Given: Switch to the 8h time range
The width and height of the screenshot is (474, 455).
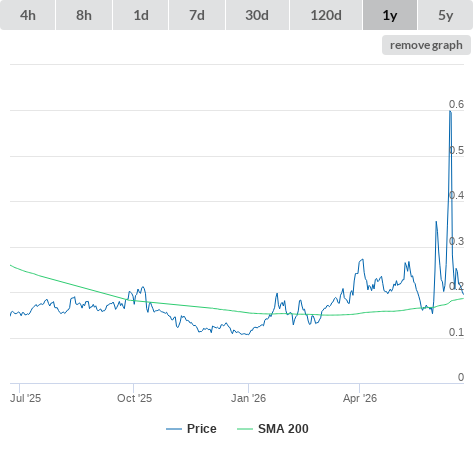Looking at the screenshot, I should pos(84,15).
